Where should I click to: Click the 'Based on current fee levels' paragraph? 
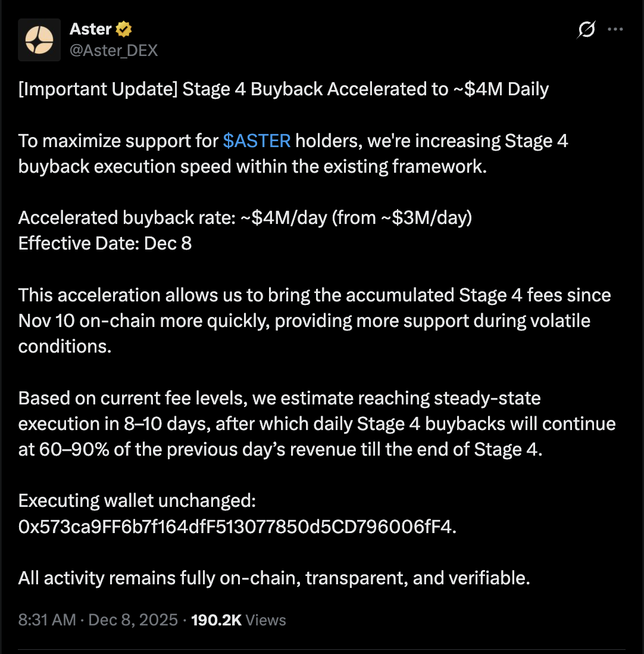[x=317, y=423]
